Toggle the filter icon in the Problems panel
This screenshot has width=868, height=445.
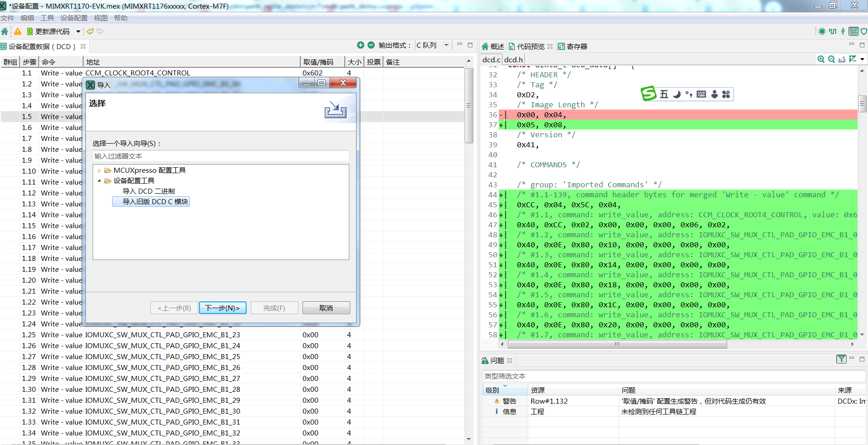tap(841, 359)
